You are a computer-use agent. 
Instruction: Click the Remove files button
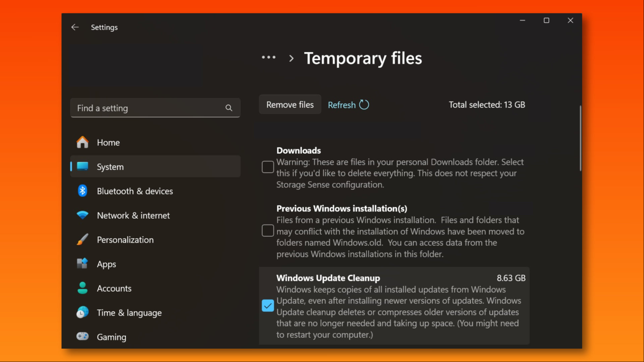[x=290, y=104]
